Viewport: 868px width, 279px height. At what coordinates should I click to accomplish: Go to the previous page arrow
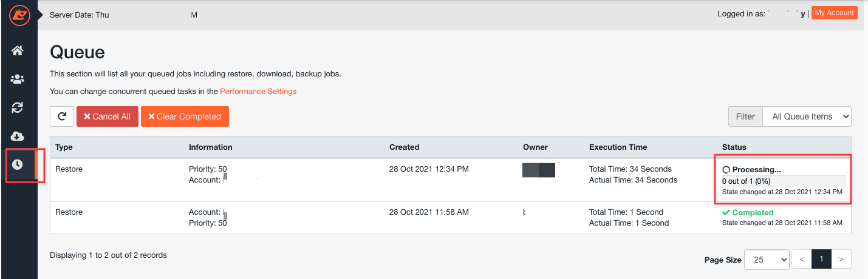(x=802, y=260)
